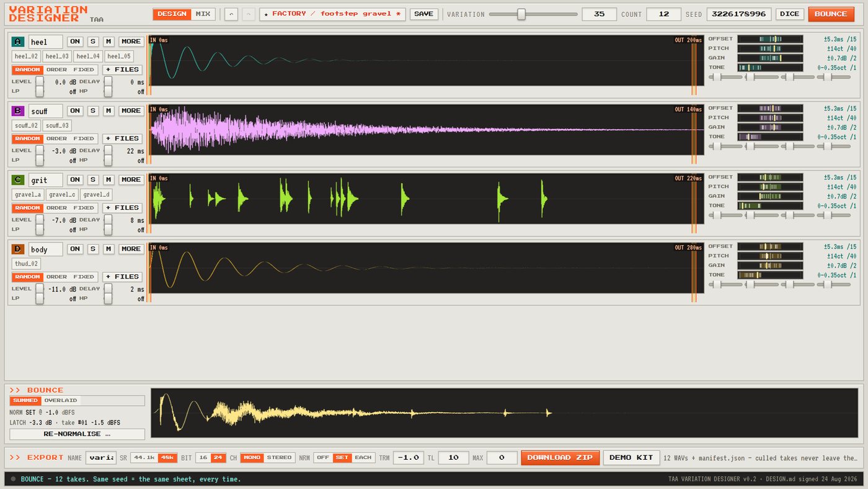
Task: Click the heel layer LEVEL slider knob
Action: click(x=40, y=81)
